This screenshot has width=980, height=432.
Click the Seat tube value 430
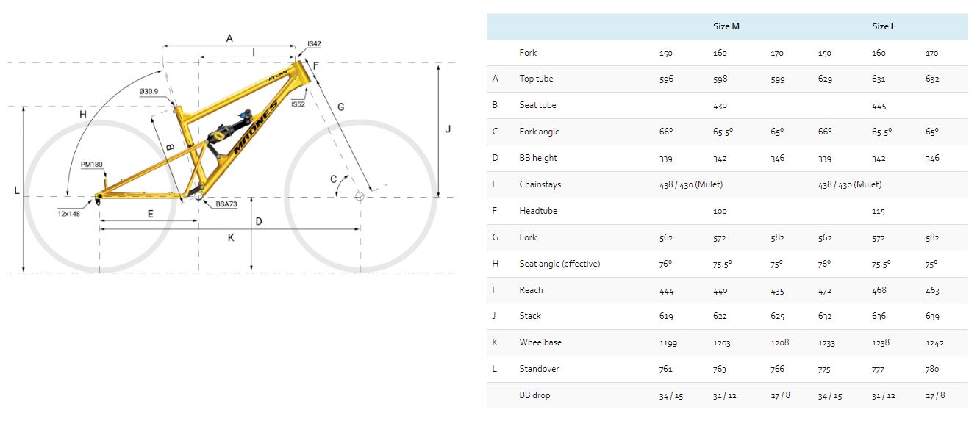click(720, 106)
